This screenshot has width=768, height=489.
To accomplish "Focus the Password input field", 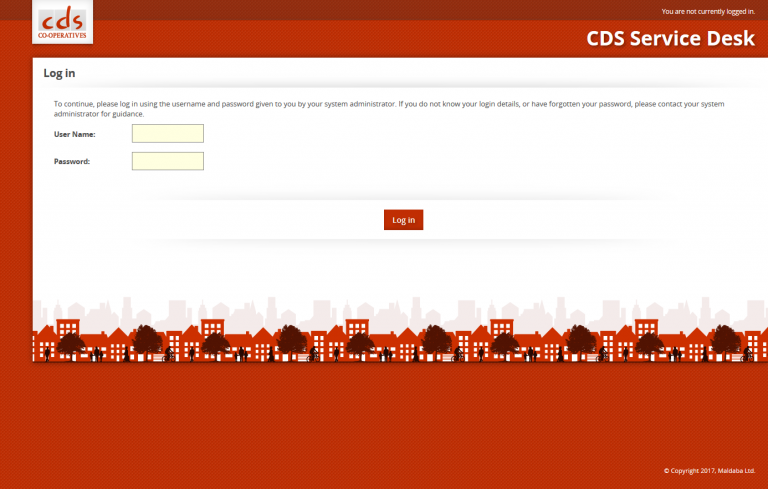I will click(167, 161).
